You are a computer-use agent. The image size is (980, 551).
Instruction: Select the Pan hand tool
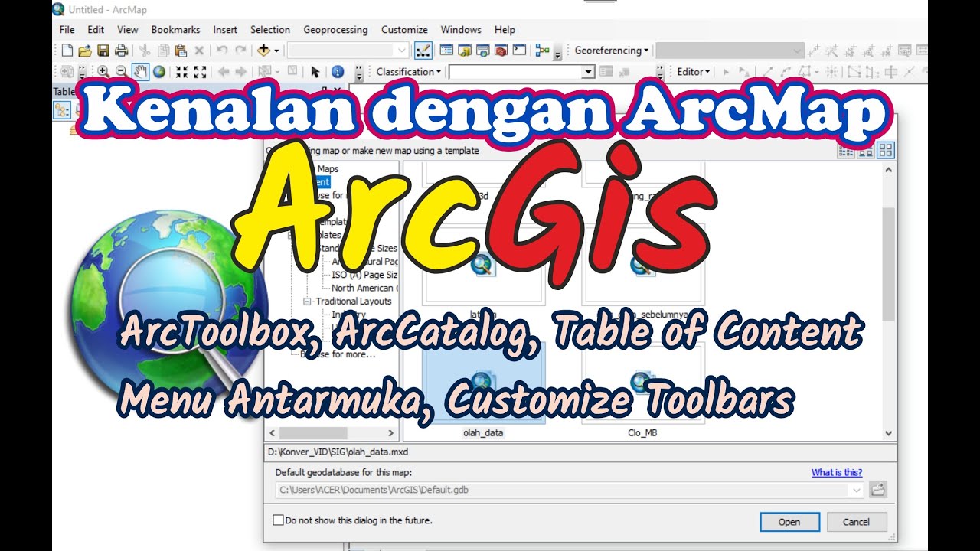click(x=140, y=72)
